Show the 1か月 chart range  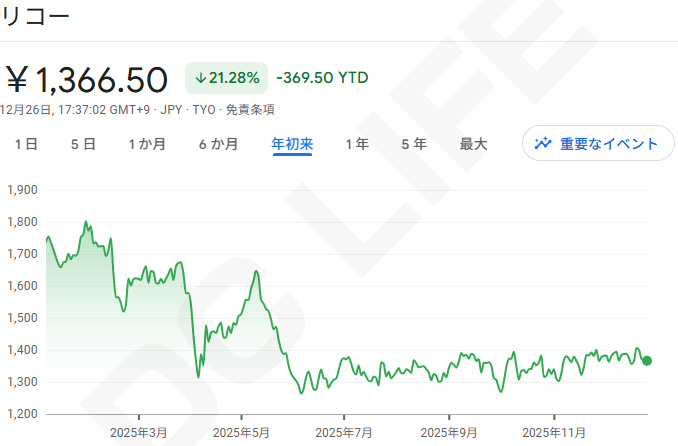tap(147, 144)
